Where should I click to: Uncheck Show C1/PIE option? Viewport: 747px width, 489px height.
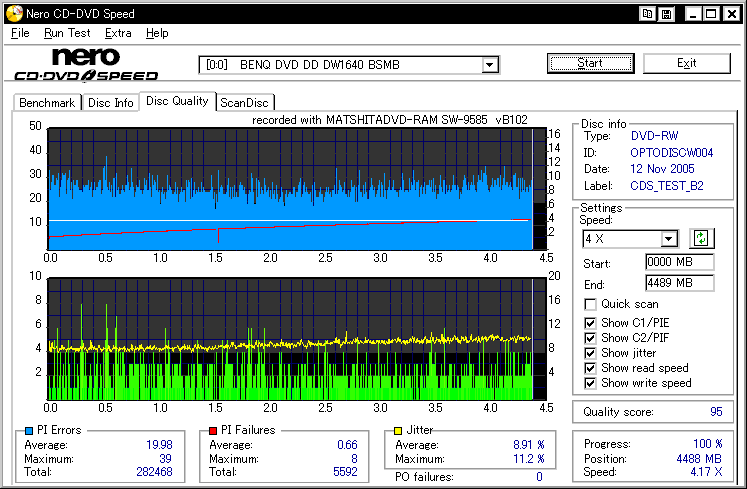[591, 323]
